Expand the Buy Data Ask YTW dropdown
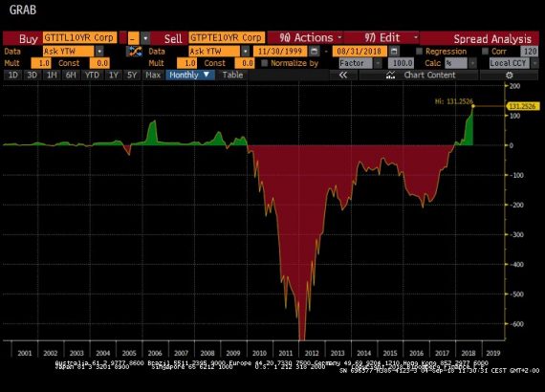The height and width of the screenshot is (392, 545). (x=99, y=52)
